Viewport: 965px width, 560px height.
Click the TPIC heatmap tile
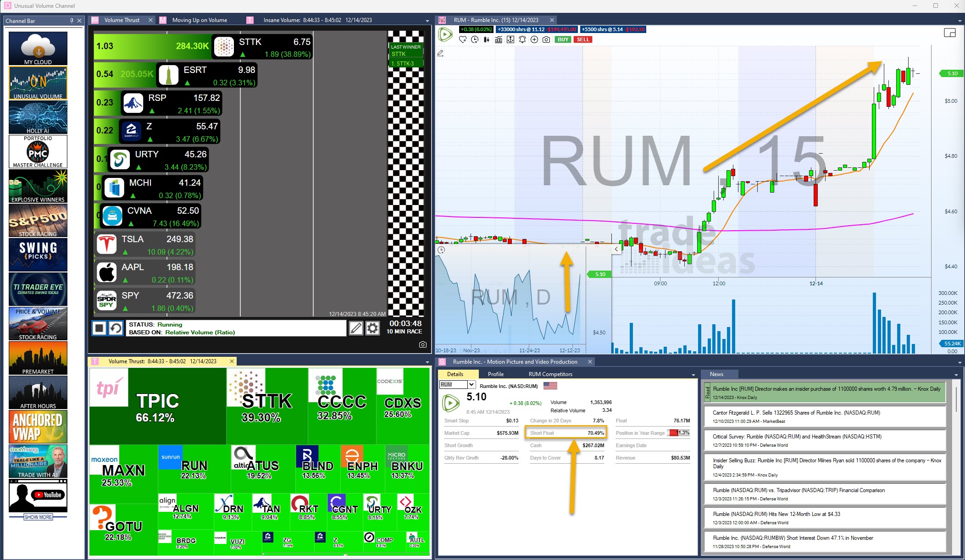click(158, 406)
